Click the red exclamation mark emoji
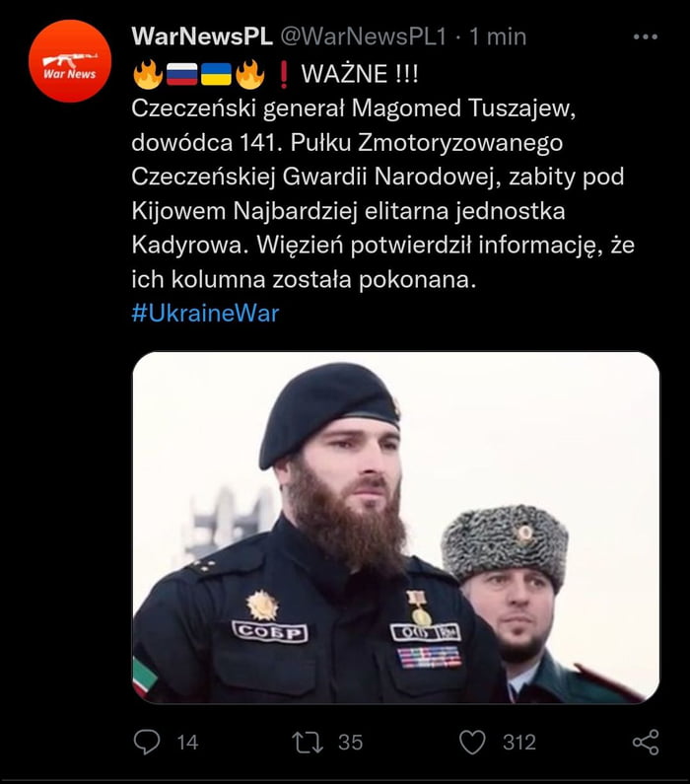Viewport: 690px width, 784px height. point(283,76)
